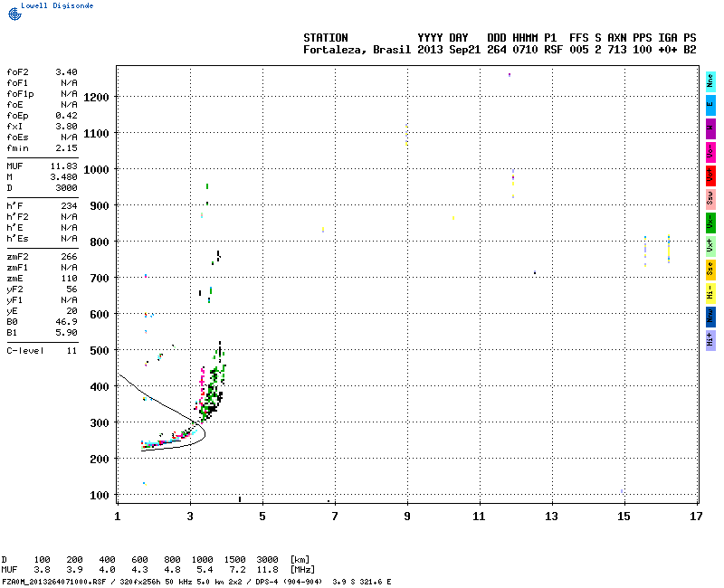Click the M value 3.480

pos(64,176)
